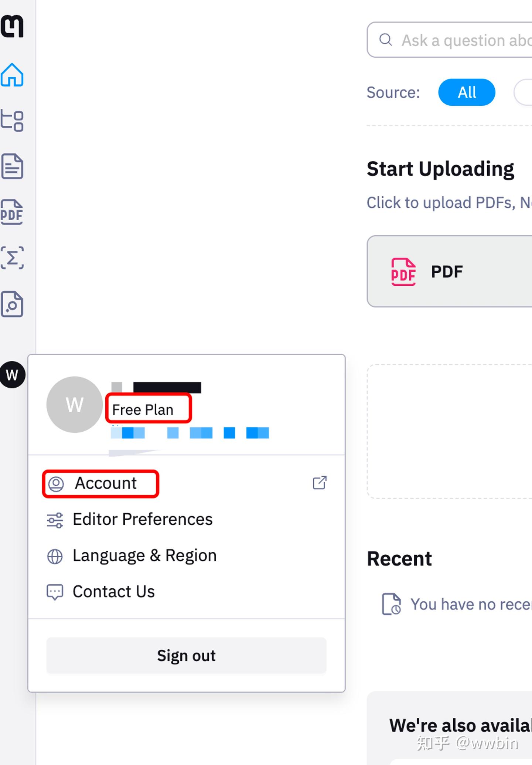Click the dashed upload drop area

[x=449, y=431]
